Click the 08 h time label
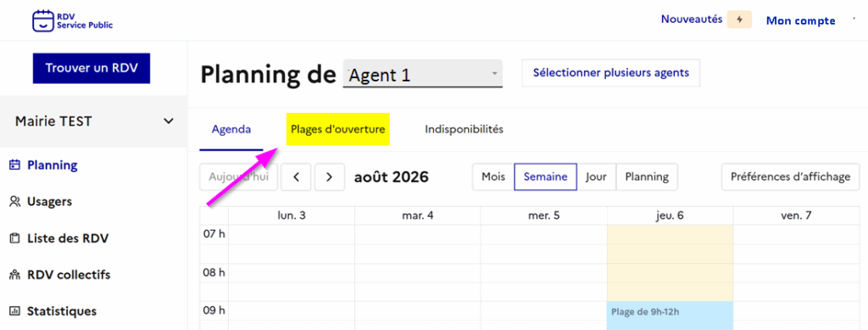868x330 pixels. coord(214,272)
